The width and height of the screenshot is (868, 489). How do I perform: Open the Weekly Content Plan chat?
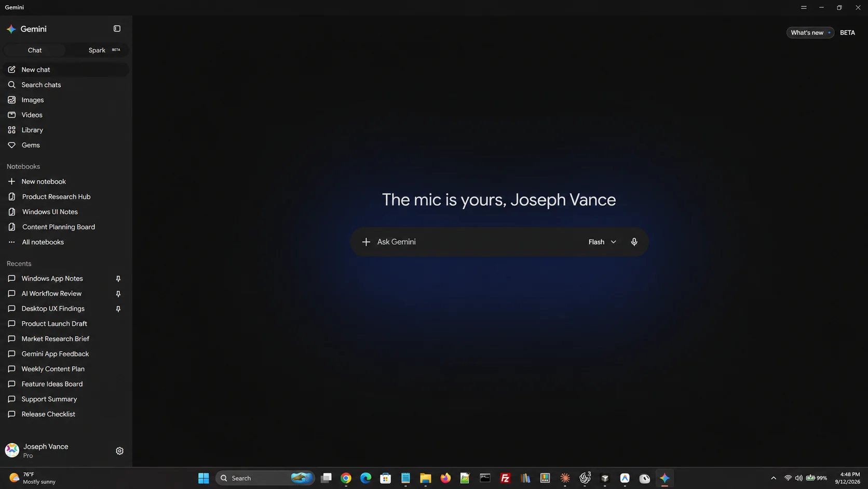[65, 369]
